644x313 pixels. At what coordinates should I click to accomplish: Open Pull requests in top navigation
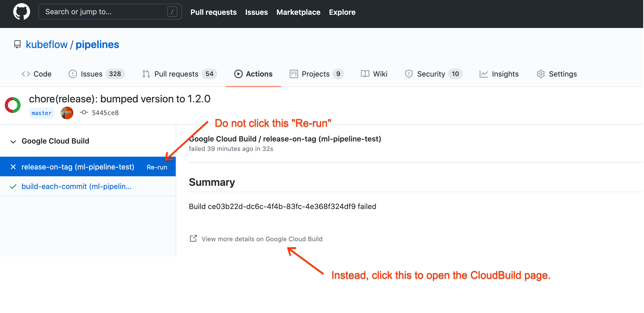click(213, 12)
